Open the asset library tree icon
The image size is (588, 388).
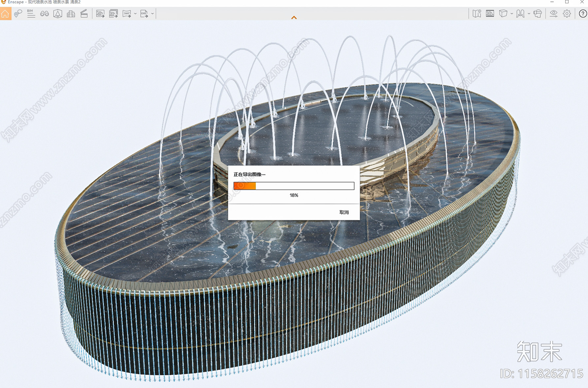[58, 14]
